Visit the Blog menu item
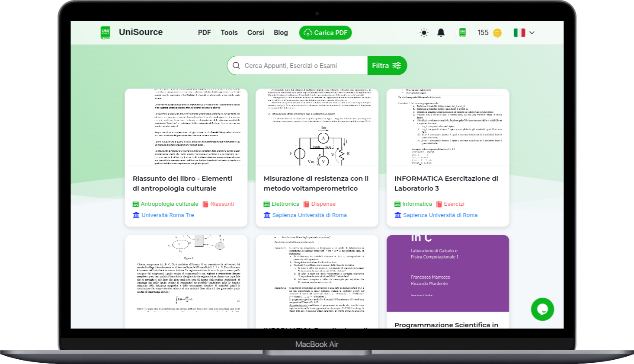 tap(281, 33)
